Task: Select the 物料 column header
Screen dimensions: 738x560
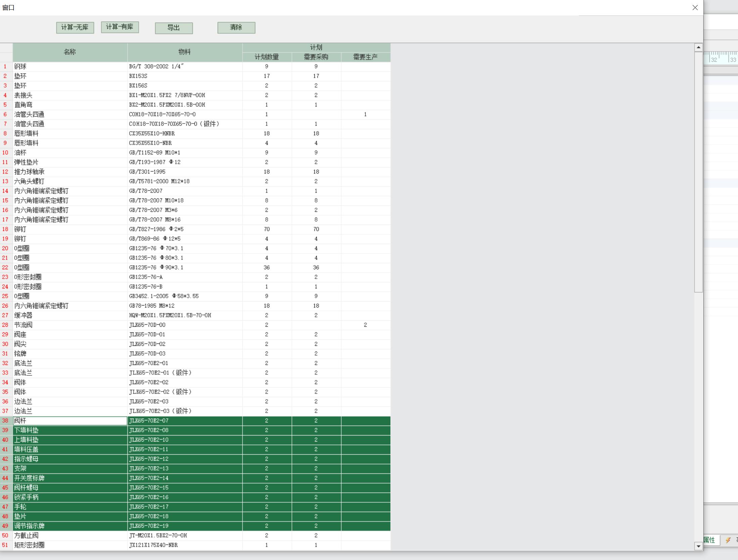Action: pos(185,52)
